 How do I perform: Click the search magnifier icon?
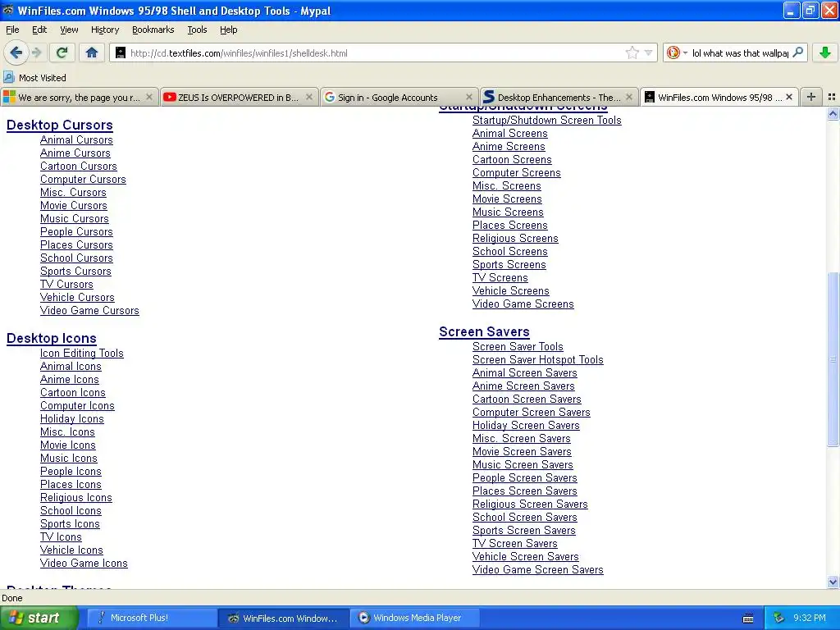797,52
